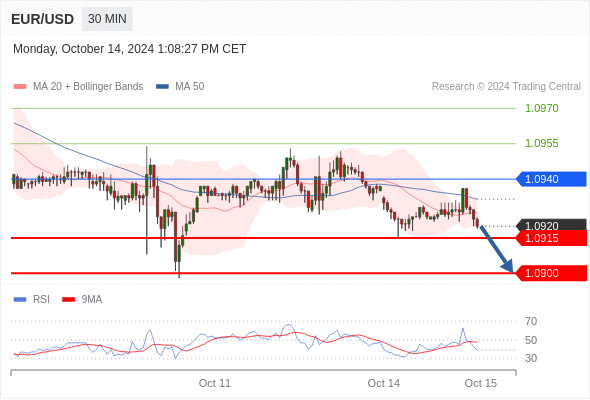Click the blue RSI legend swatch
The height and width of the screenshot is (400, 590).
coord(20,300)
